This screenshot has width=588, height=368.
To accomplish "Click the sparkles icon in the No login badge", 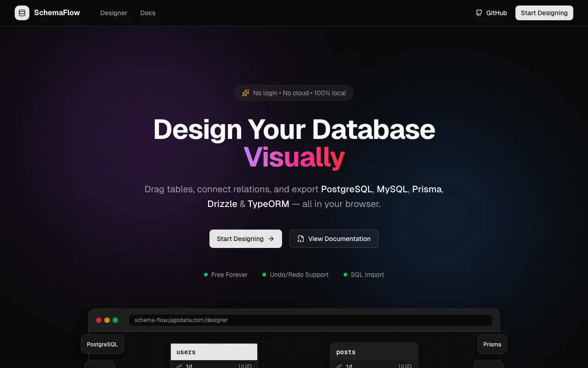I will pos(246,93).
